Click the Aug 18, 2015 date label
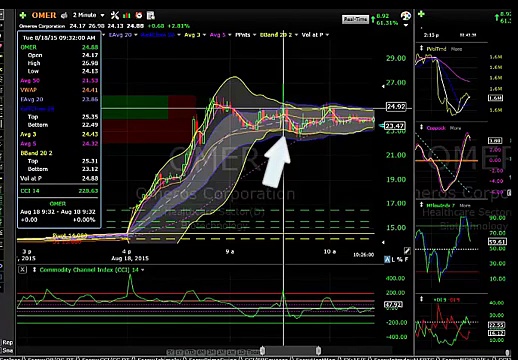 tap(130, 258)
